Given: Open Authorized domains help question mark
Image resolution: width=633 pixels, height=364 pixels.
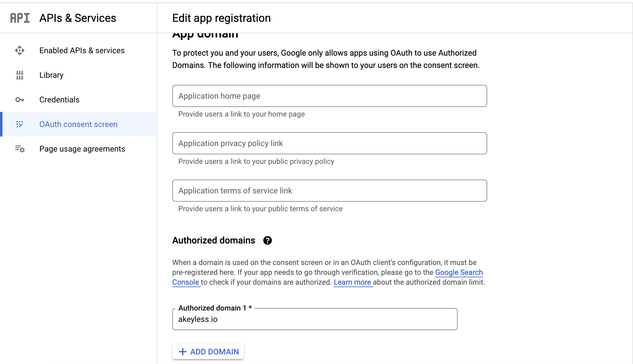Looking at the screenshot, I should point(267,240).
